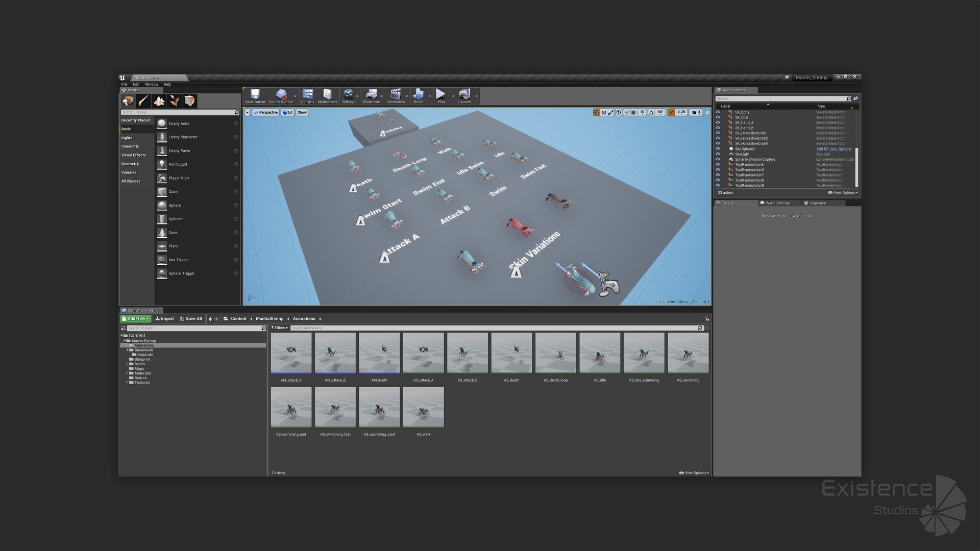Expand the Add New dropdown
This screenshot has width=980, height=551.
click(135, 318)
